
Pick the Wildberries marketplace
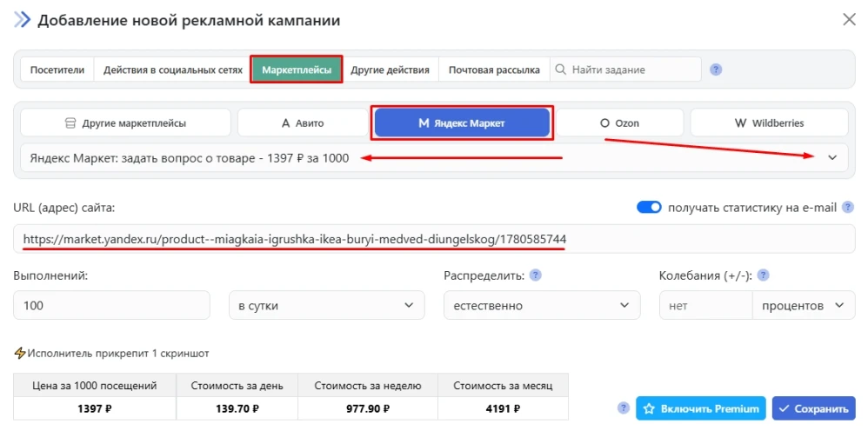(770, 123)
